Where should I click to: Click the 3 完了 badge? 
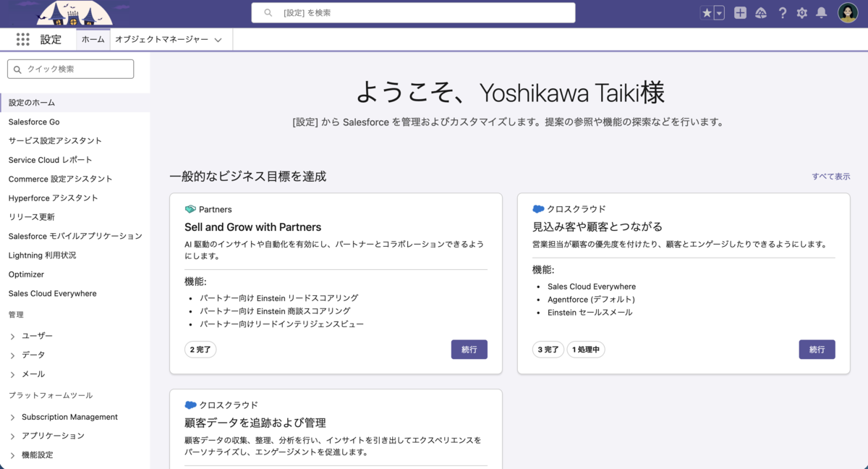[x=548, y=350]
